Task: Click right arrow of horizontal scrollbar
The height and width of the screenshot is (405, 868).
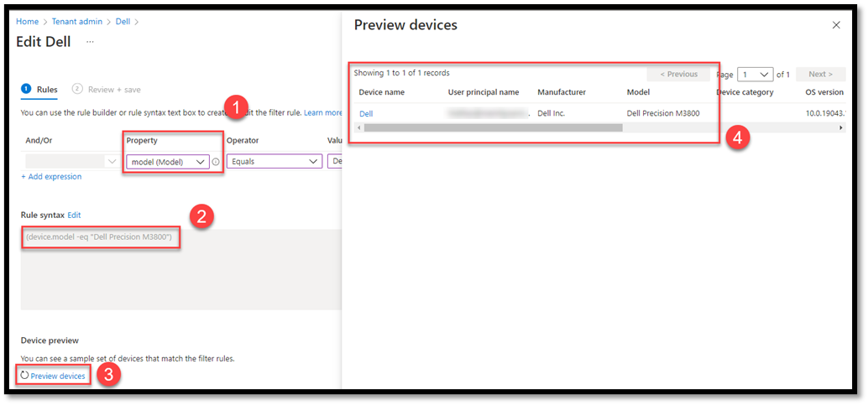Action: tap(841, 127)
